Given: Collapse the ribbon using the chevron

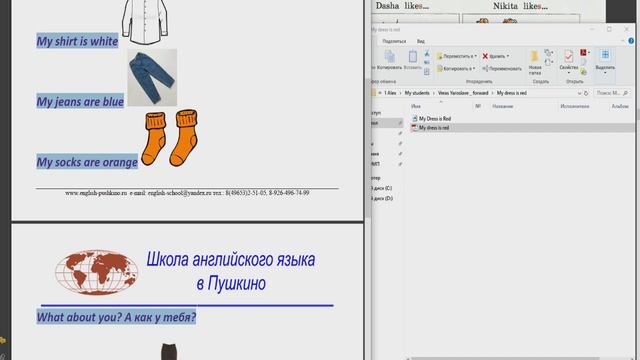Looking at the screenshot, I should pyautogui.click(x=623, y=41).
